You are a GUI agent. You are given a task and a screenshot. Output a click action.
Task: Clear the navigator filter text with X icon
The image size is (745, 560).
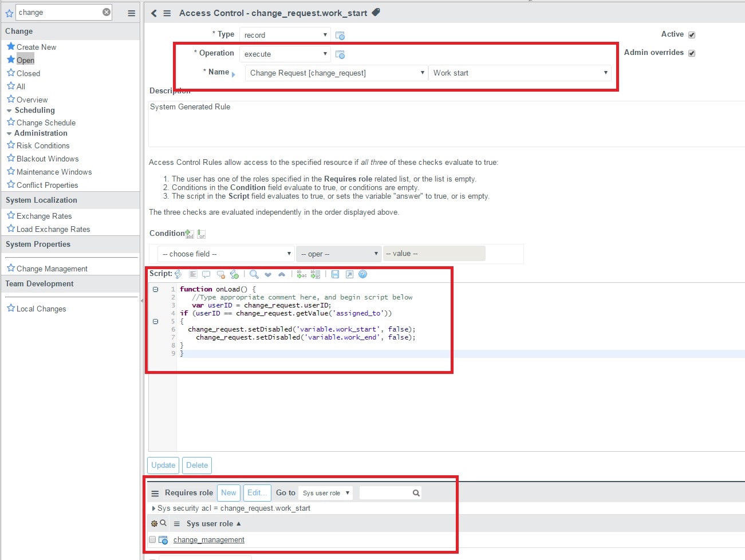click(107, 12)
